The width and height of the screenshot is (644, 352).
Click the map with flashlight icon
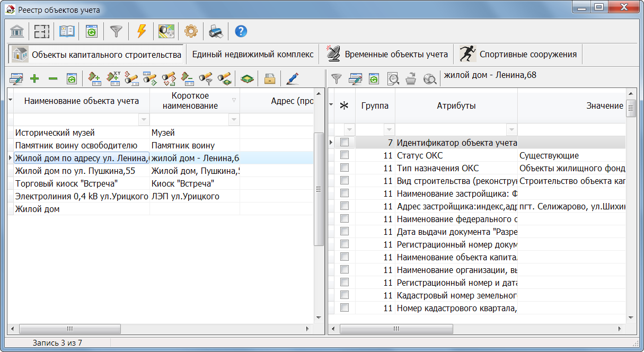(166, 31)
